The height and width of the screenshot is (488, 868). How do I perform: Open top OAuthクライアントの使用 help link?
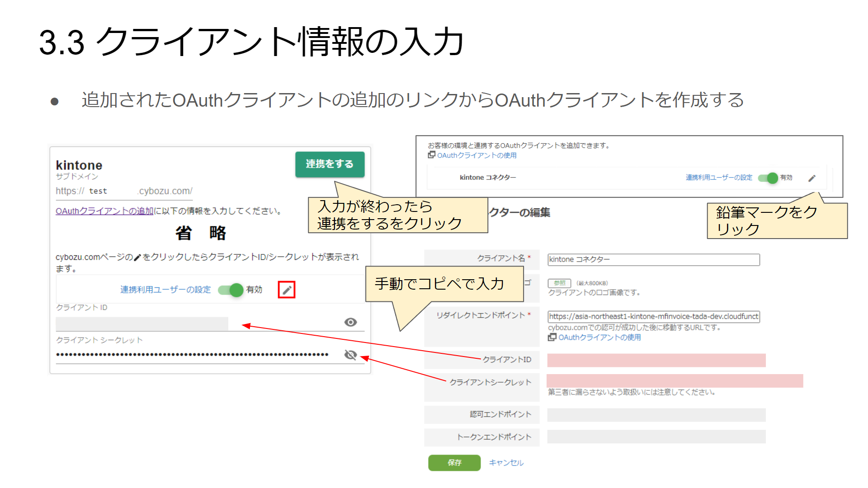click(476, 155)
